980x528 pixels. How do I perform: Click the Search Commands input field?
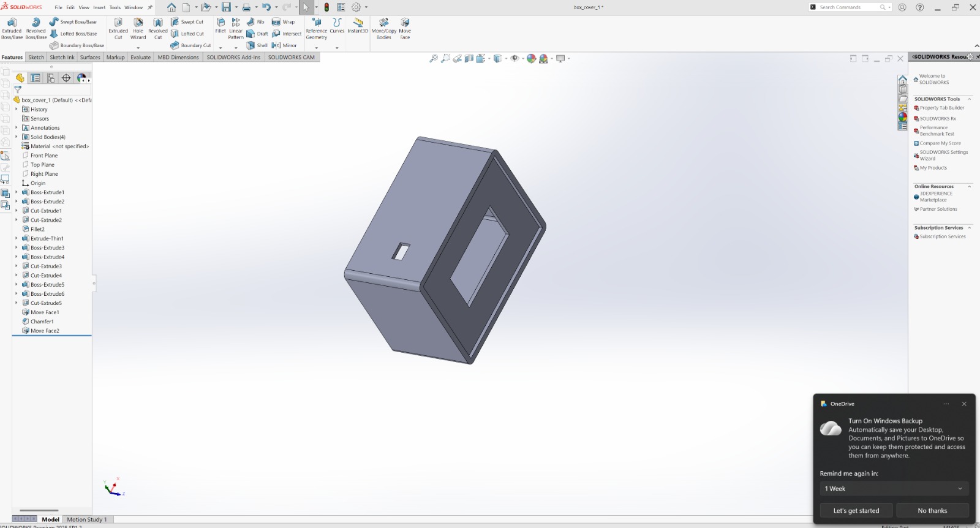coord(848,7)
